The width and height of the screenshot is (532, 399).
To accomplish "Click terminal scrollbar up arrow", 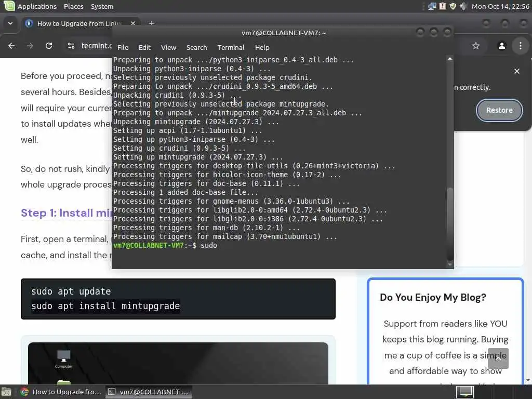I will [x=450, y=59].
